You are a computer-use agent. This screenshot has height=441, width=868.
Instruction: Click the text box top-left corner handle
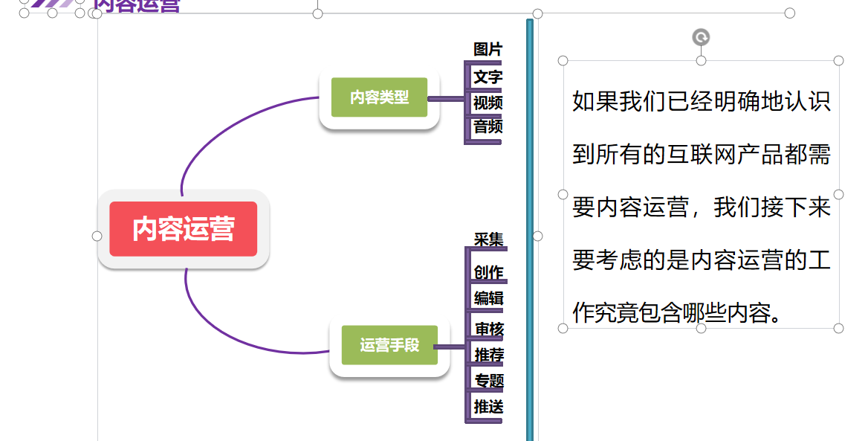click(x=563, y=60)
